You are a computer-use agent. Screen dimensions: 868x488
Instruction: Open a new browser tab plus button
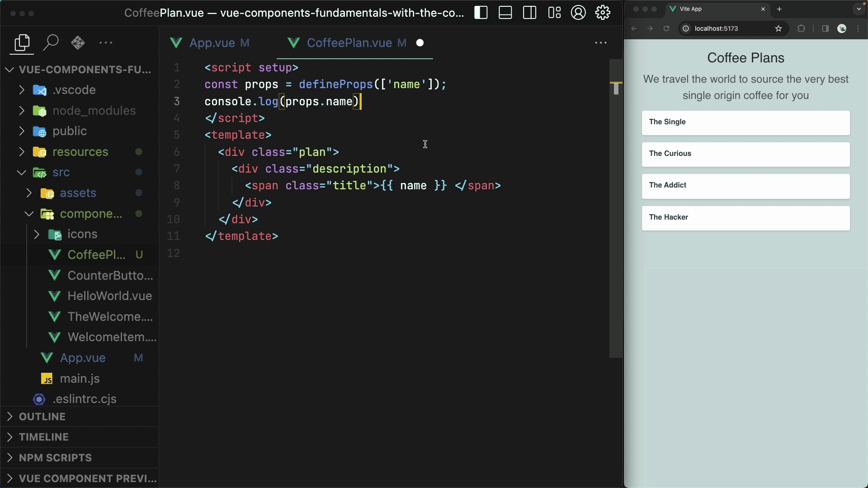pyautogui.click(x=779, y=9)
